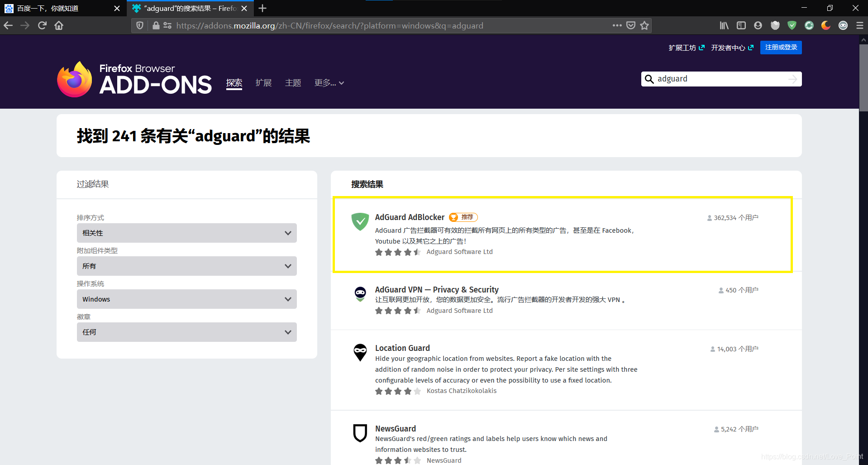
Task: Click the round face extension icon in toolbar
Action: coord(843,25)
